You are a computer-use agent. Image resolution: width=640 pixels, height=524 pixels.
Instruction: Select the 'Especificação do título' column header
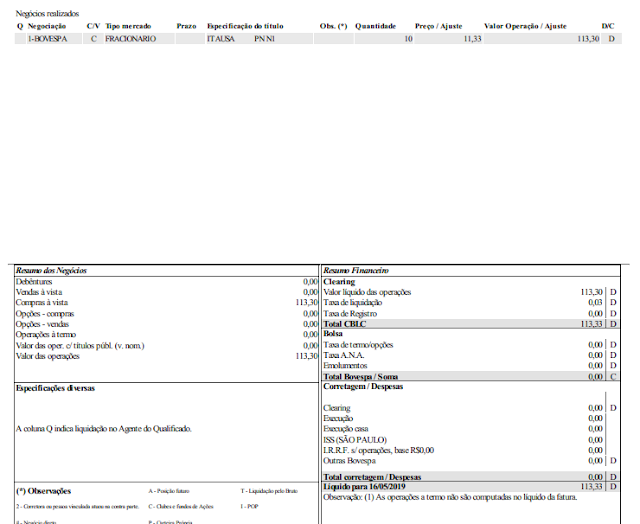(x=245, y=26)
